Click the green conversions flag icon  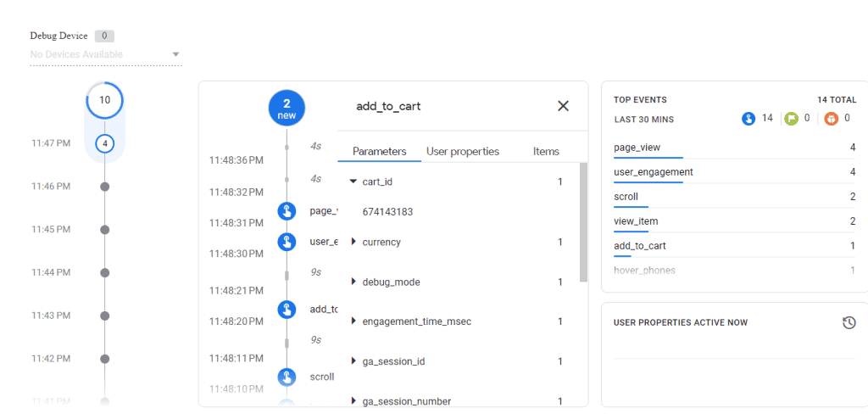click(x=791, y=119)
